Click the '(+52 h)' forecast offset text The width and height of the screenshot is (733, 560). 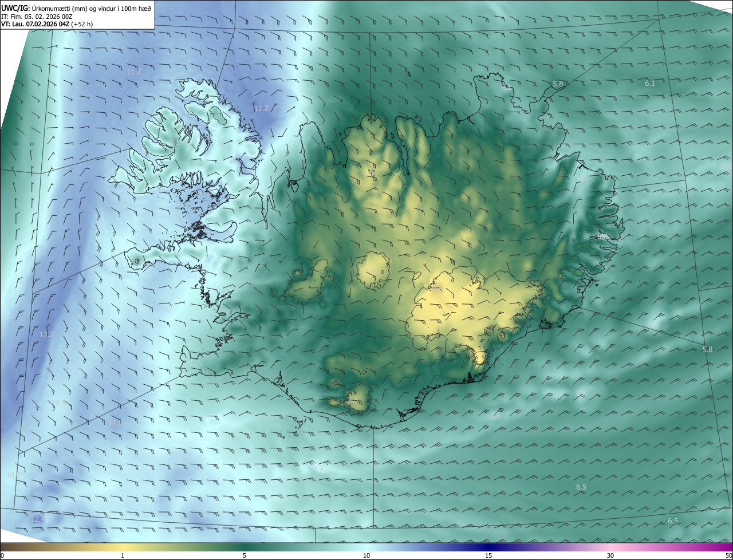point(82,24)
